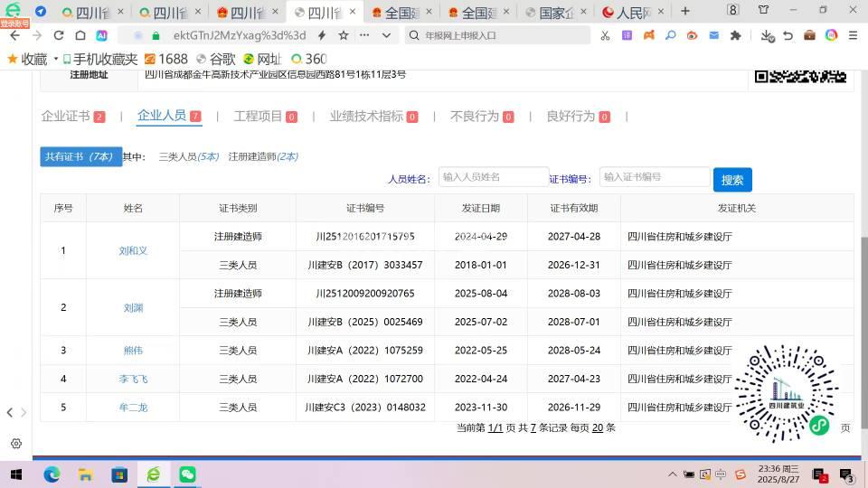Open Microsoft Edge from taskbar
Image resolution: width=868 pixels, height=488 pixels.
52,474
